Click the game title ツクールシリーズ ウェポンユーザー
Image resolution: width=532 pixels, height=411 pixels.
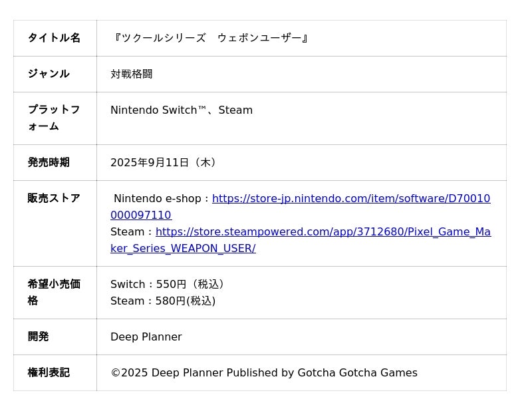[211, 38]
